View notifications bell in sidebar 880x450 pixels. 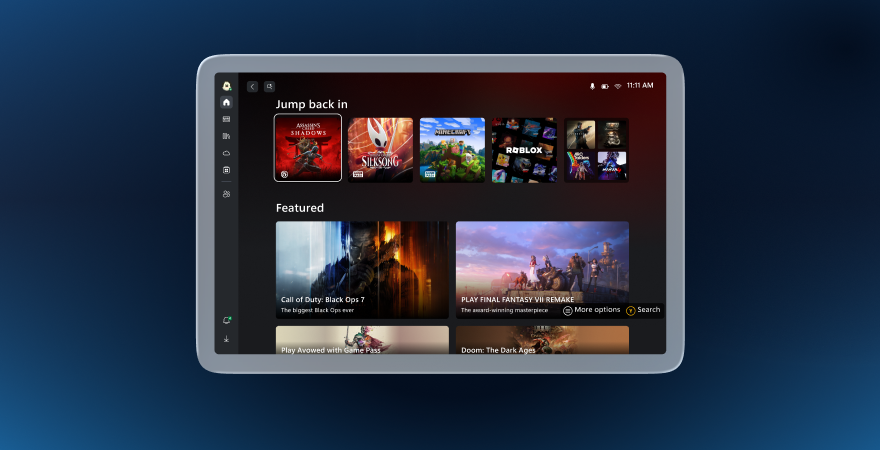227,320
